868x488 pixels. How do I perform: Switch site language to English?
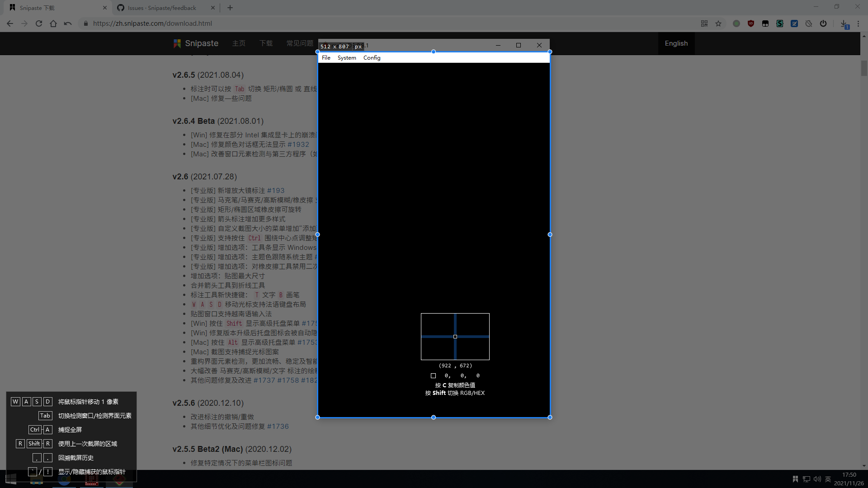[x=676, y=43]
